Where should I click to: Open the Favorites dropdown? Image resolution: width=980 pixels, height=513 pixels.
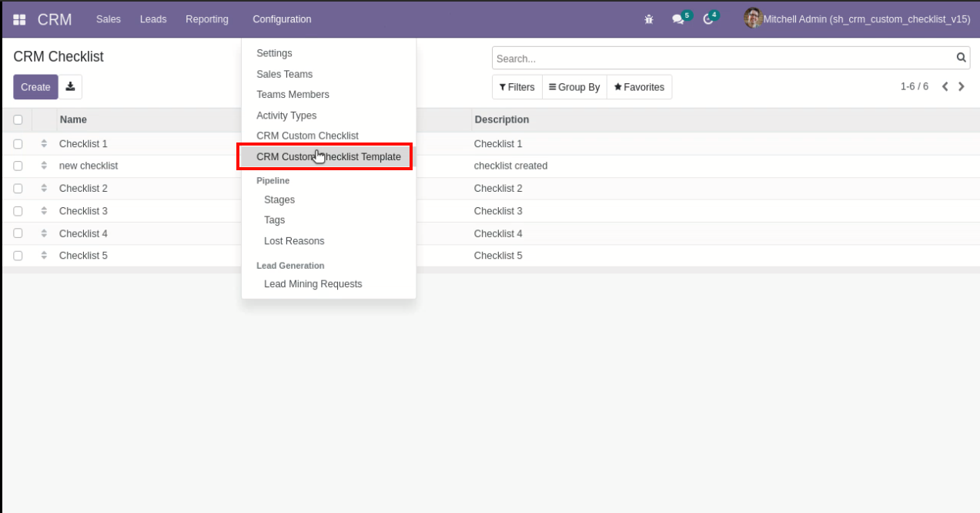click(639, 87)
